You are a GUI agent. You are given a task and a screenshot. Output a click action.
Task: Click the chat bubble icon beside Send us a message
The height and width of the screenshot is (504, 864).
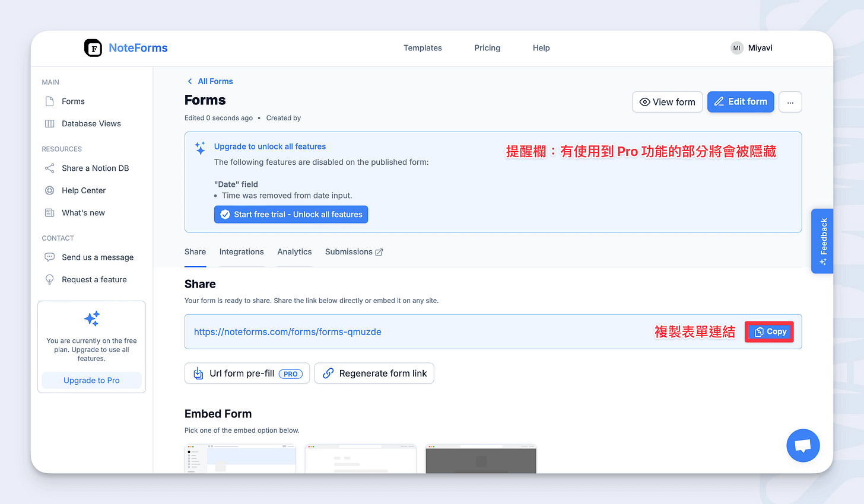[x=50, y=257]
